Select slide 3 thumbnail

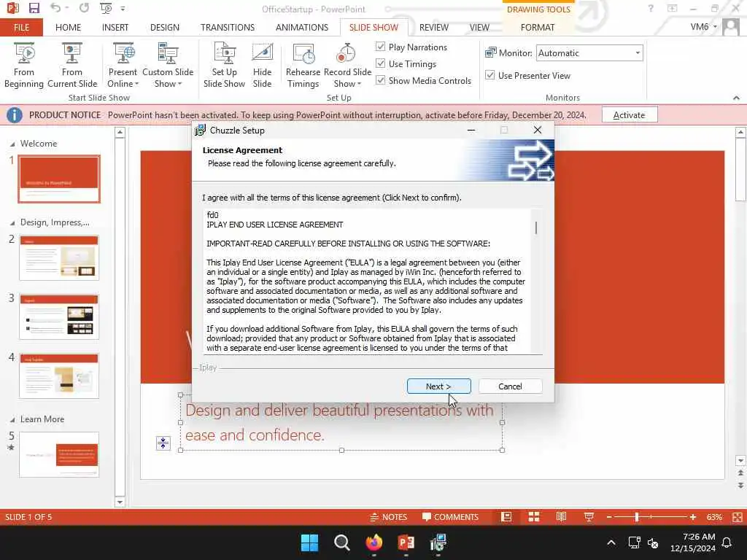tap(59, 316)
